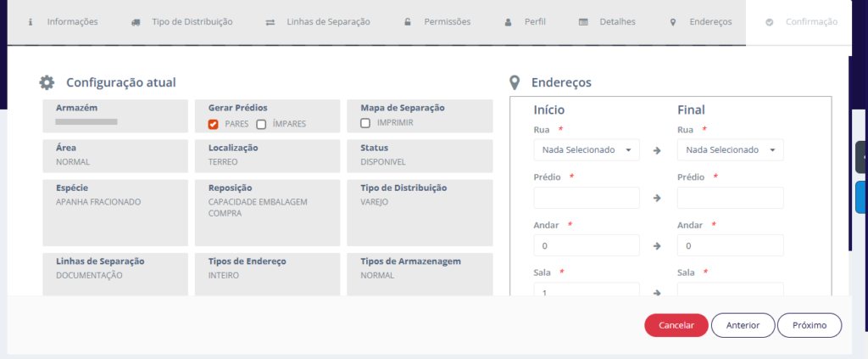Open the Início Rua dropdown
This screenshot has height=359, width=868.
click(587, 150)
